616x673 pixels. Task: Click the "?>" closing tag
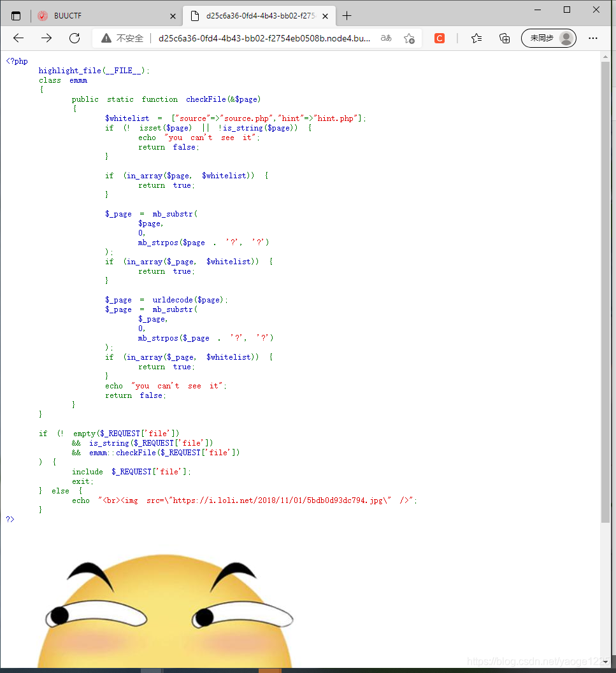point(10,520)
